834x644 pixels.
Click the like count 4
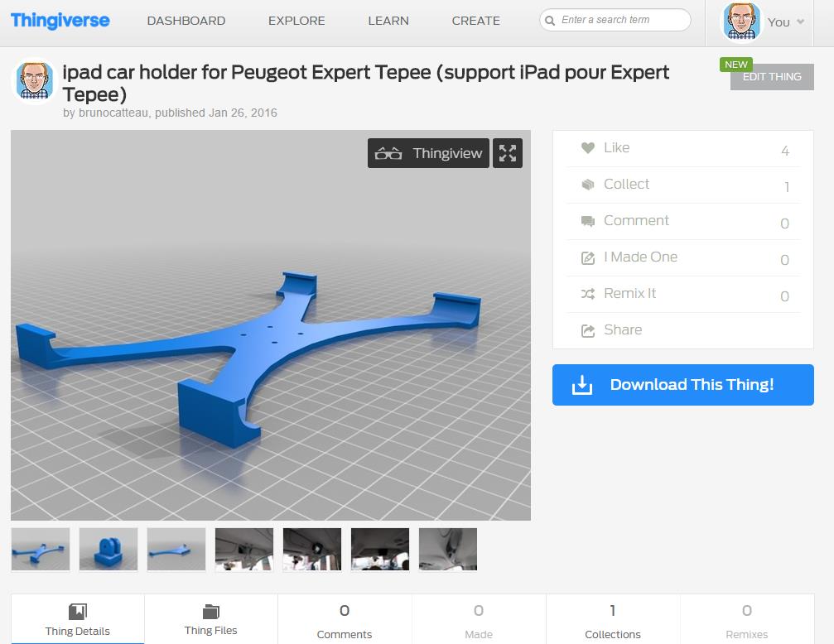(x=784, y=151)
